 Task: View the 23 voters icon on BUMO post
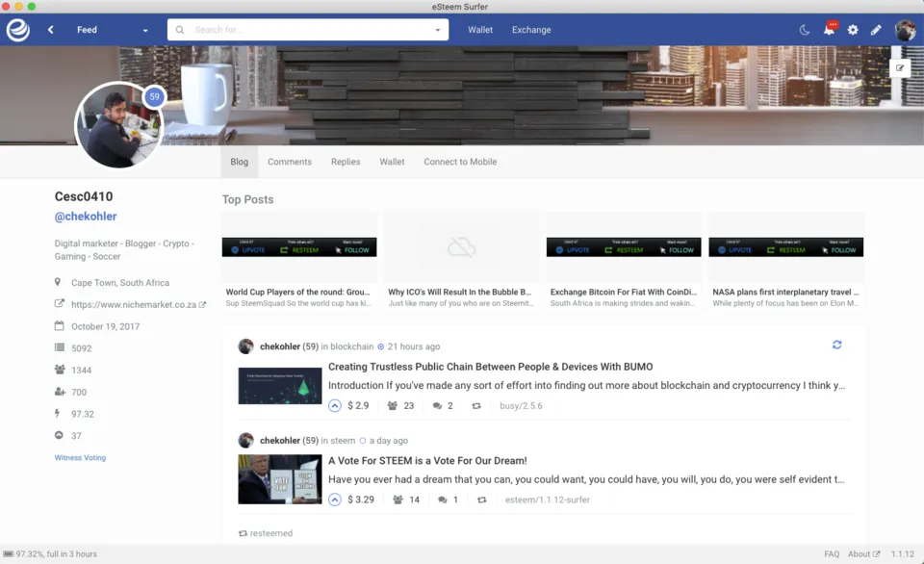pyautogui.click(x=393, y=405)
